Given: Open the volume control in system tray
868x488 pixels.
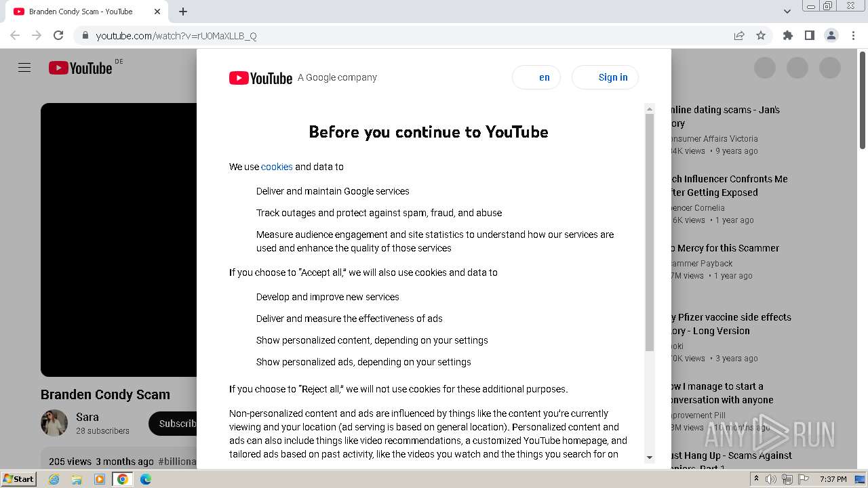Looking at the screenshot, I should [771, 479].
